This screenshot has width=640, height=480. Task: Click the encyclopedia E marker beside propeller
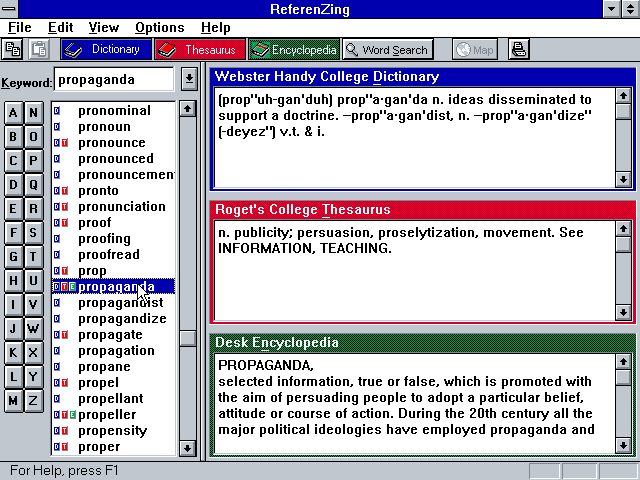(73, 415)
